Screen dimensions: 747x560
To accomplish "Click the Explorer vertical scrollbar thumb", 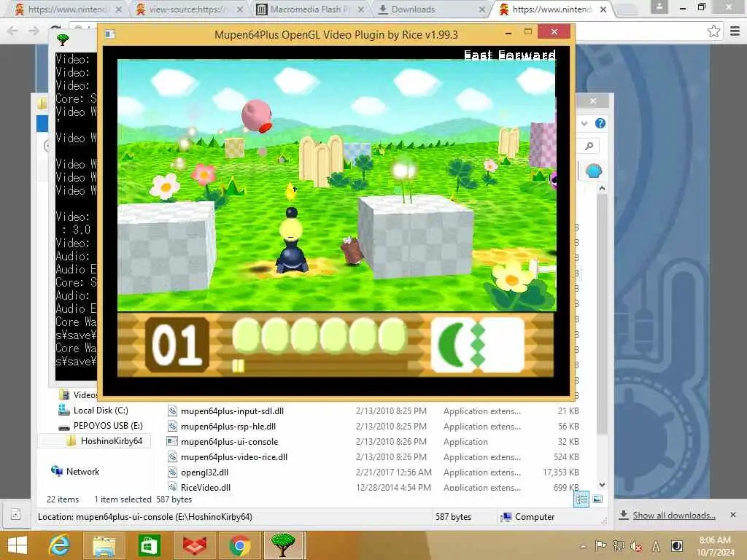I will 602,314.
